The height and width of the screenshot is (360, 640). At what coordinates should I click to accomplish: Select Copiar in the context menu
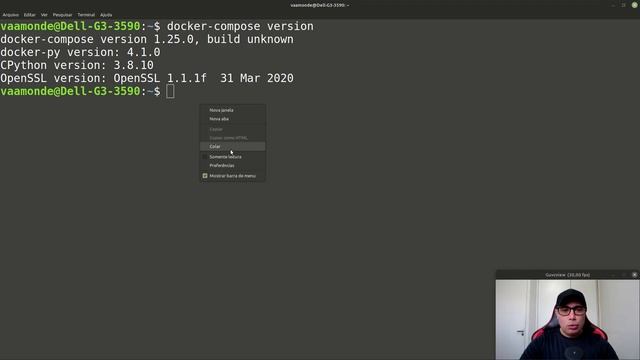point(233,129)
